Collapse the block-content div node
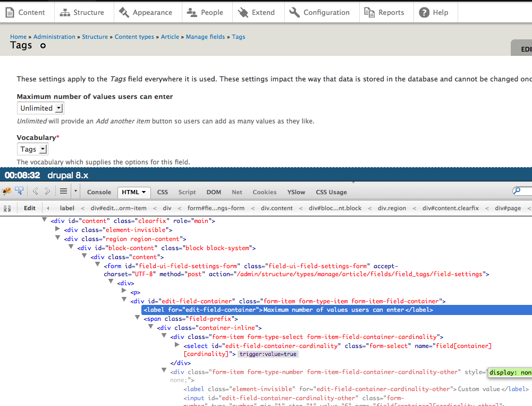The width and height of the screenshot is (532, 406). (x=71, y=247)
